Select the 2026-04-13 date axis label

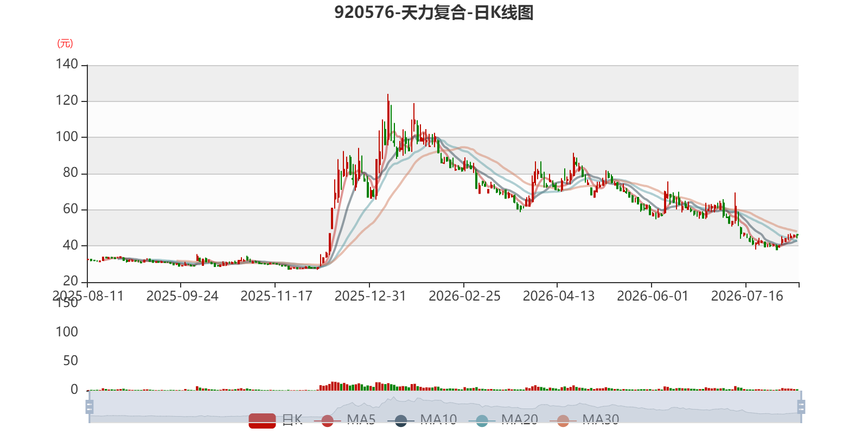(558, 296)
